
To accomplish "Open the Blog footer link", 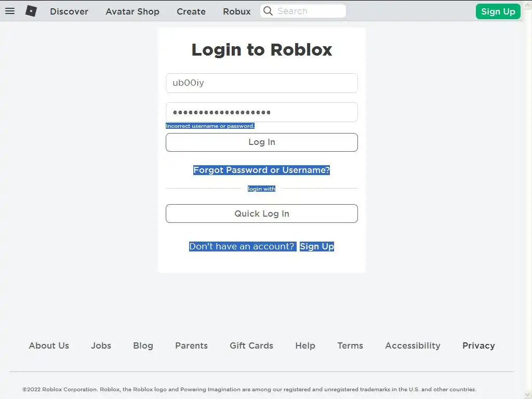I will click(x=143, y=345).
